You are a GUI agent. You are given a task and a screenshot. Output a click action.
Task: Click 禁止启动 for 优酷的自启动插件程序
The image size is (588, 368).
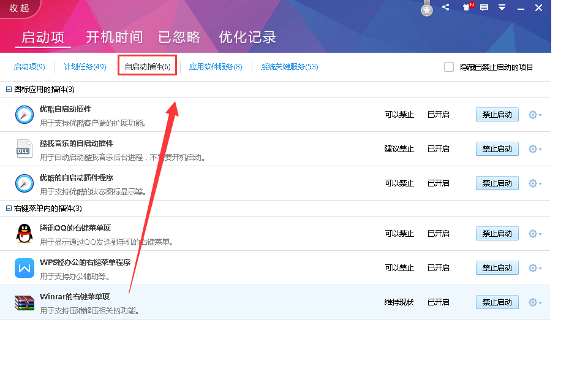pyautogui.click(x=497, y=183)
